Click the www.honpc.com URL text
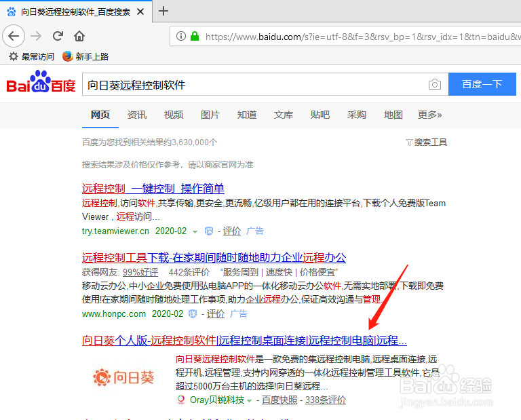This screenshot has height=420, width=521. coord(114,313)
